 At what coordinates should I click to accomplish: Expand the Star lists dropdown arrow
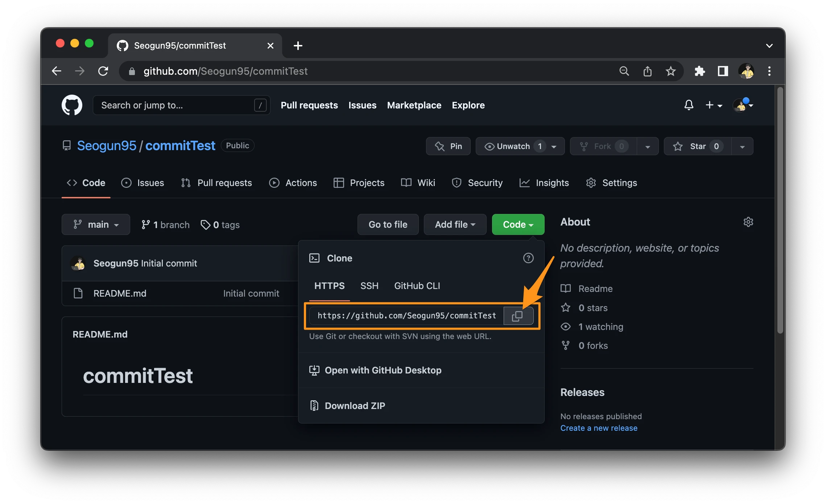[x=742, y=146]
